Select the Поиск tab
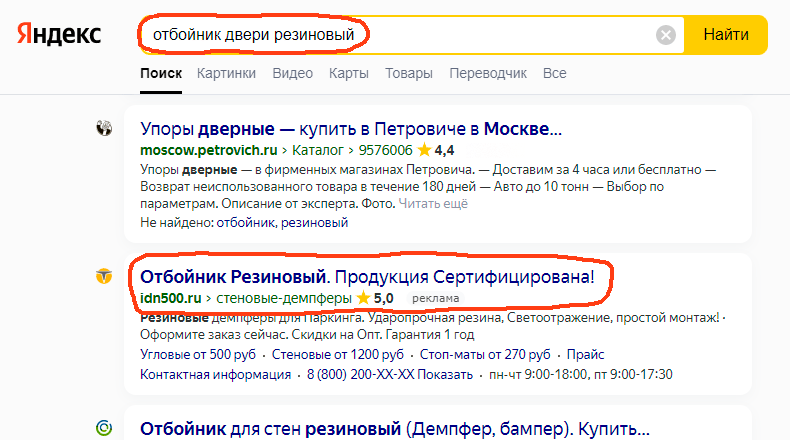 click(x=161, y=74)
